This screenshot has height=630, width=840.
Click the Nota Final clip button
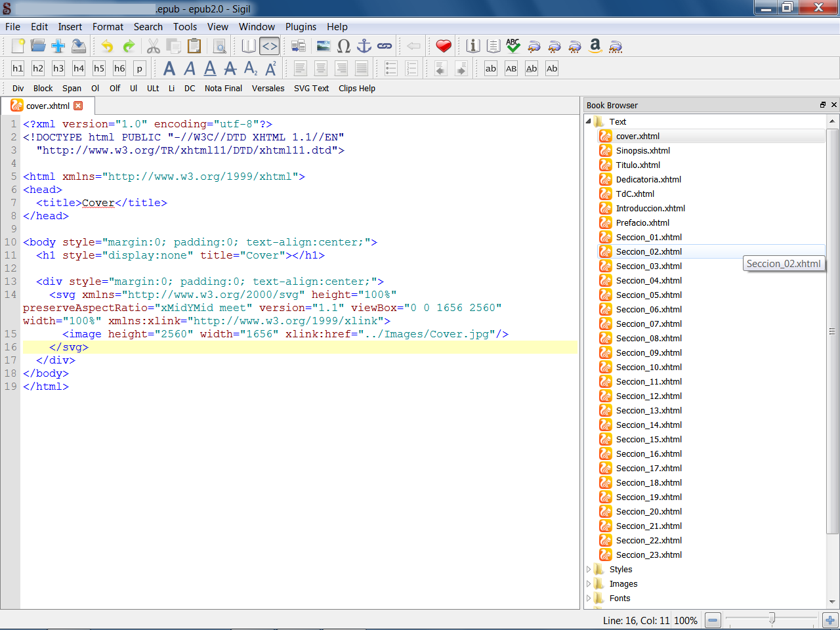223,89
